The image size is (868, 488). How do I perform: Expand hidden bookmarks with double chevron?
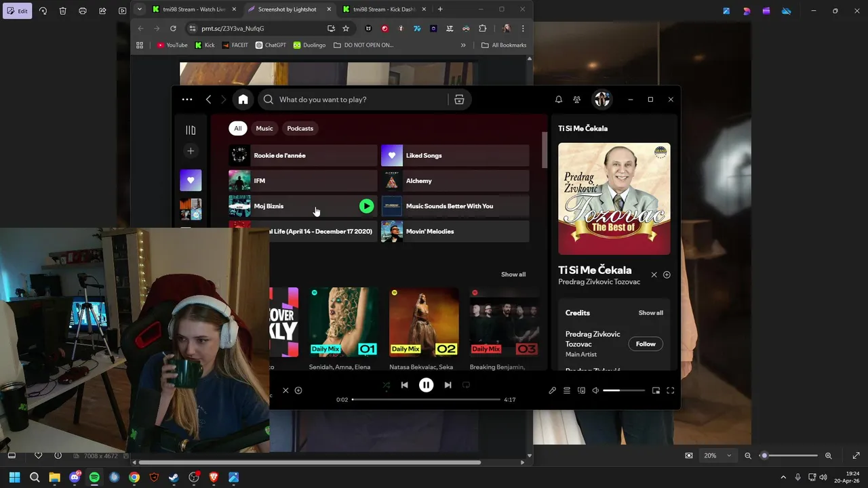463,45
